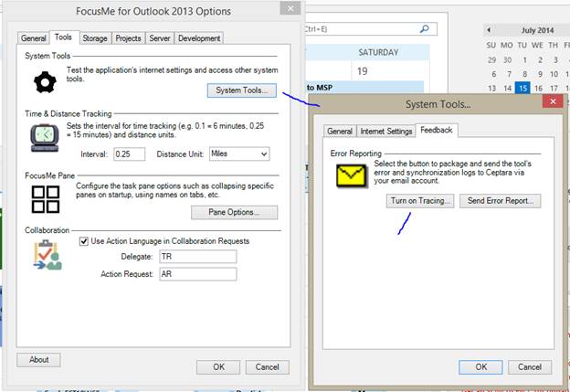Click Send Error Report... button
Viewport: 570px width, 392px height.
501,201
